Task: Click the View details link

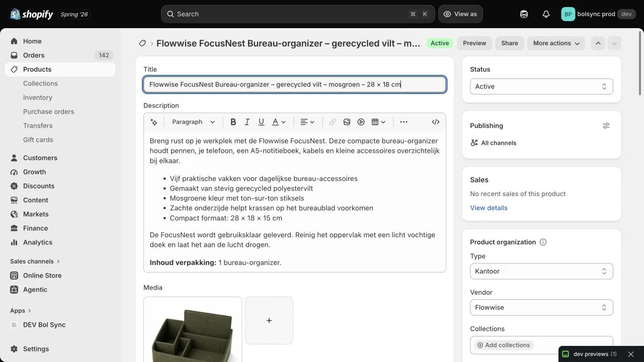Action: (489, 208)
